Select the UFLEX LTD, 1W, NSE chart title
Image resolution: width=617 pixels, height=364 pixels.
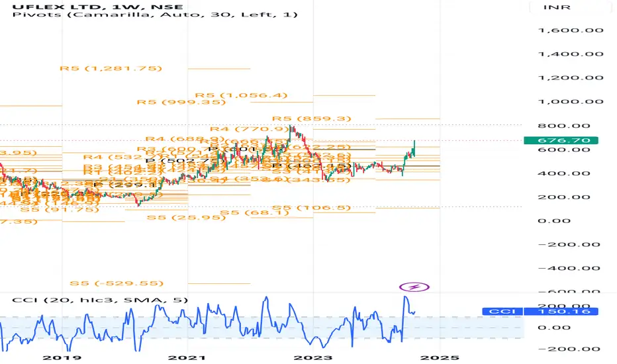pyautogui.click(x=97, y=7)
